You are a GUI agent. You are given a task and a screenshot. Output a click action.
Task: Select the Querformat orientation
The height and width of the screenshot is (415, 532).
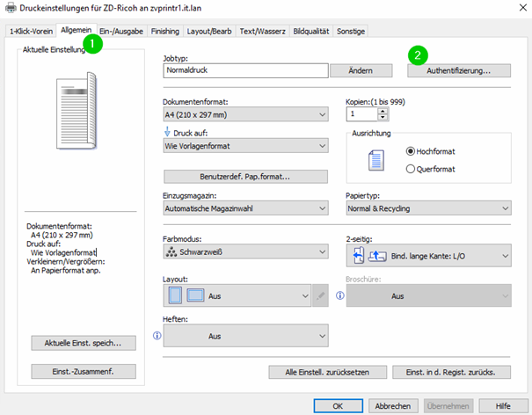coord(411,168)
